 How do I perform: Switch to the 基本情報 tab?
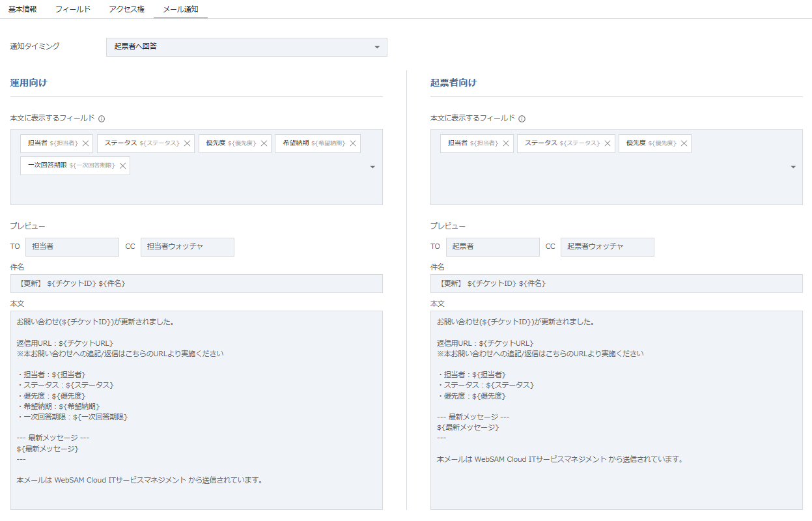pyautogui.click(x=22, y=10)
